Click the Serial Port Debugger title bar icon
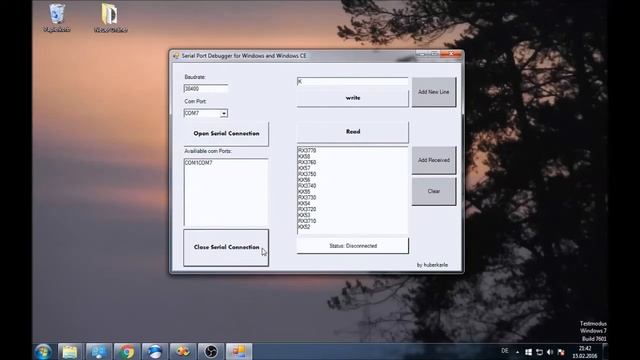Screen dimensions: 640x360 [176, 56]
